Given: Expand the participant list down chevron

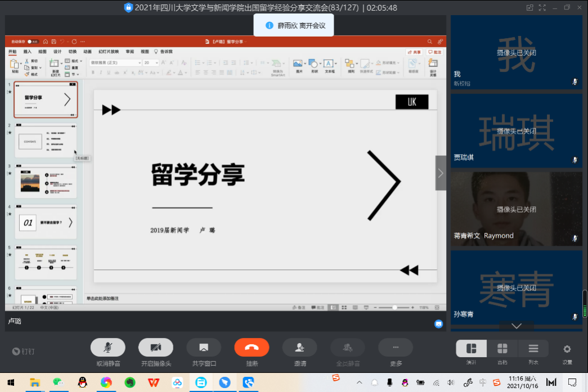Looking at the screenshot, I should 516,326.
